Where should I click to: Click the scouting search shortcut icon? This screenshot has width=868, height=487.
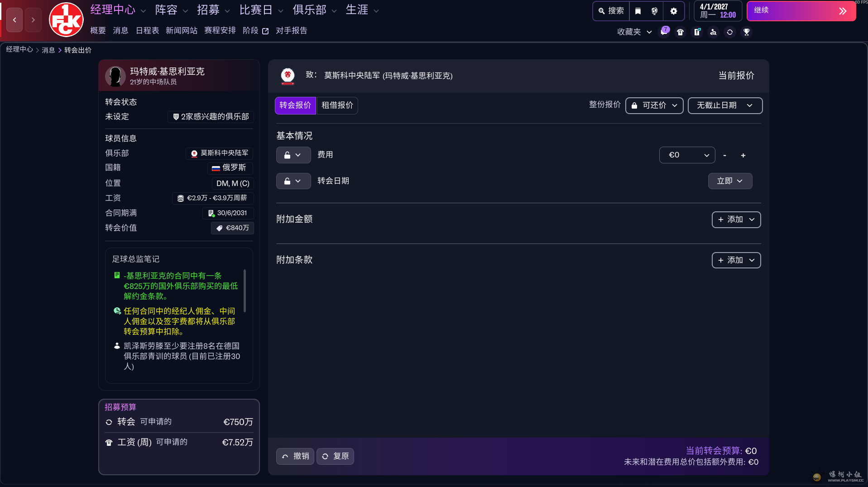[x=713, y=32]
